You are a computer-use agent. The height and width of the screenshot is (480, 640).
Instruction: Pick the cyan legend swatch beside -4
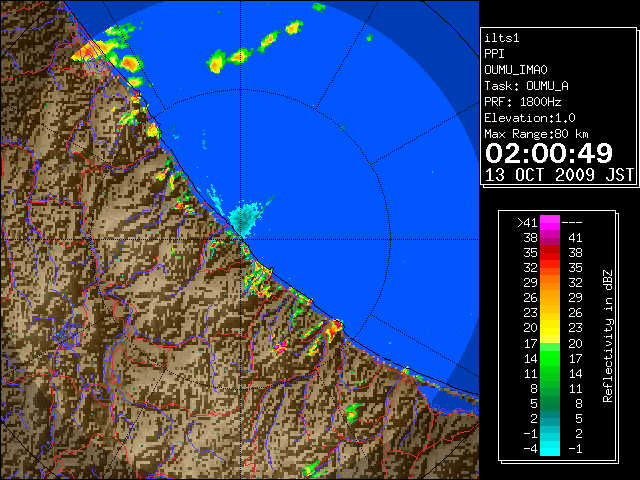550,449
